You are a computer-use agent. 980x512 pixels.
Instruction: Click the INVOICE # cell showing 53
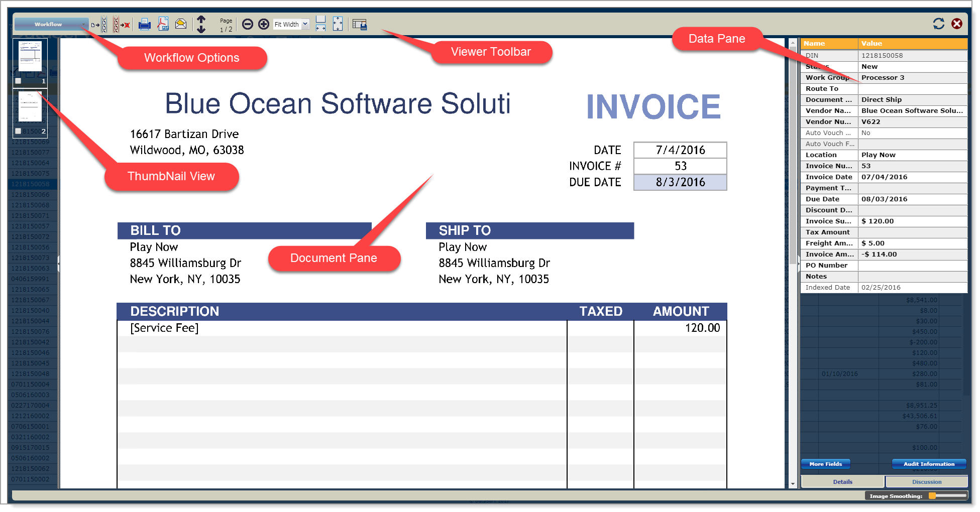tap(680, 166)
